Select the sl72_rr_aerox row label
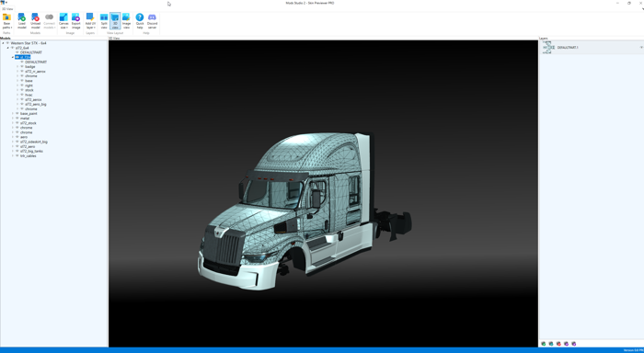644x353 pixels. point(35,72)
